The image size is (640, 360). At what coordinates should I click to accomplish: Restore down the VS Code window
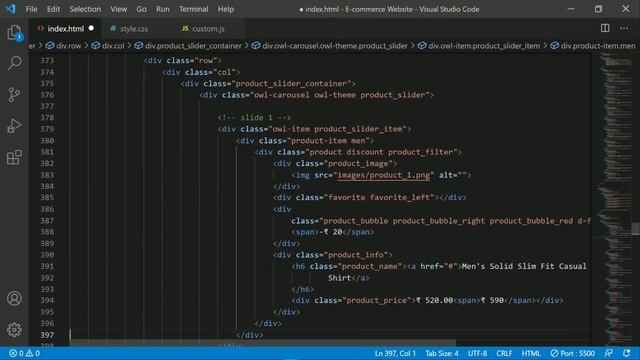[598, 9]
